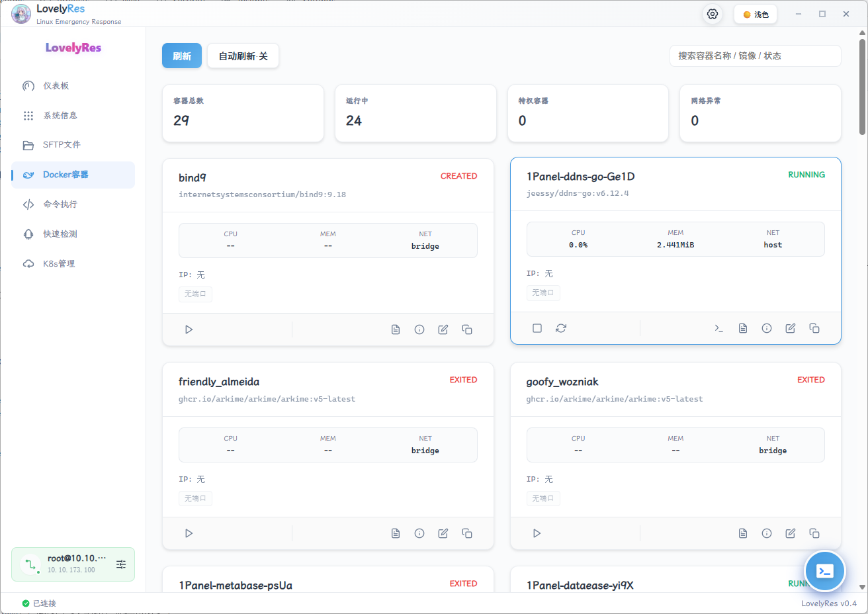Start the goofy_wozniak container
Viewport: 868px width, 614px height.
coord(537,533)
